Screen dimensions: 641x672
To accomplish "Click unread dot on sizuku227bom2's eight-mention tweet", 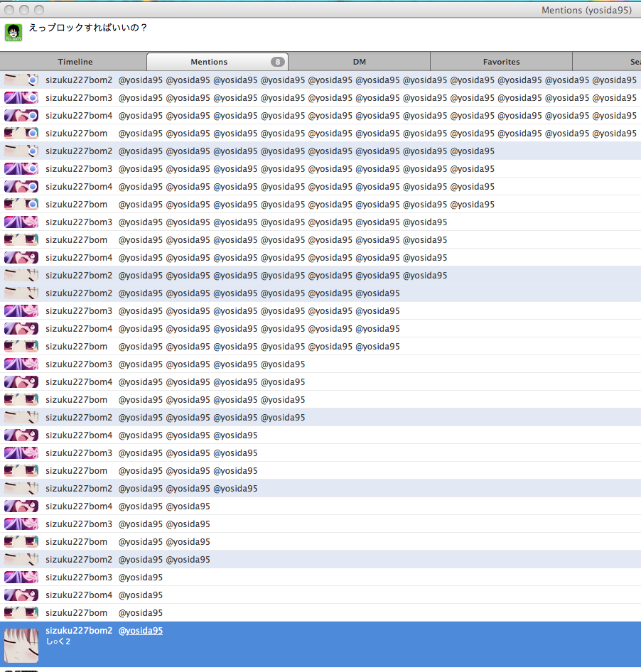I will [32, 151].
